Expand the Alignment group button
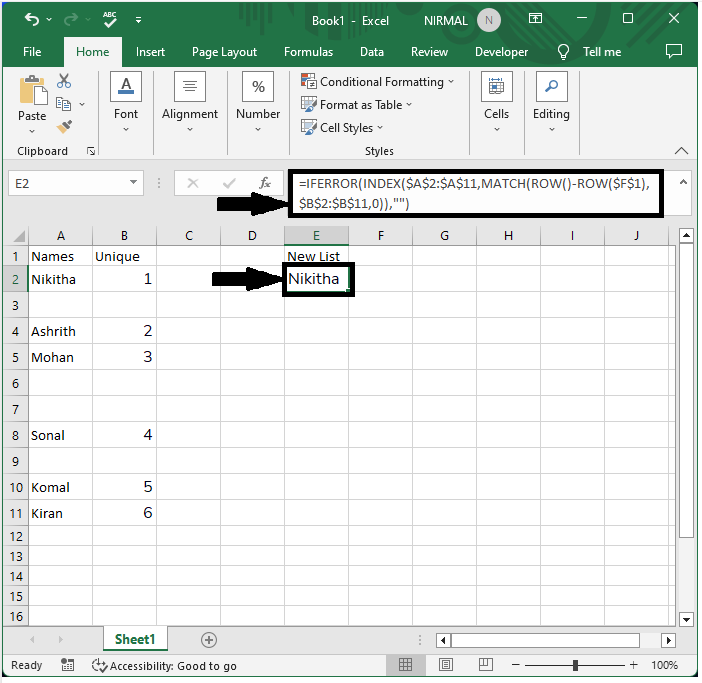 pyautogui.click(x=190, y=102)
